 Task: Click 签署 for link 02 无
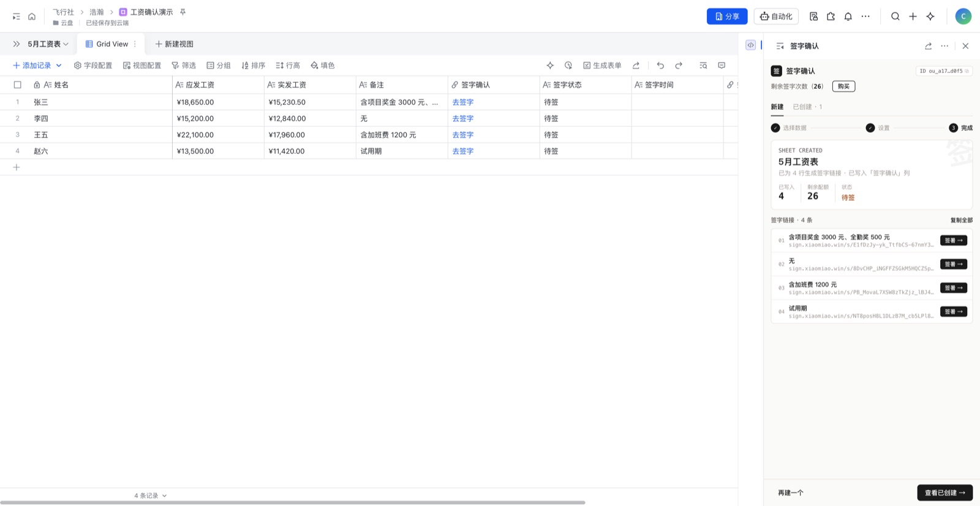[x=954, y=264]
